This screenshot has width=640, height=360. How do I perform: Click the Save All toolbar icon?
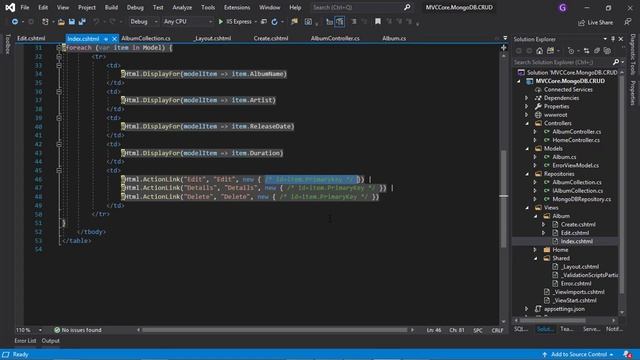pyautogui.click(x=82, y=22)
